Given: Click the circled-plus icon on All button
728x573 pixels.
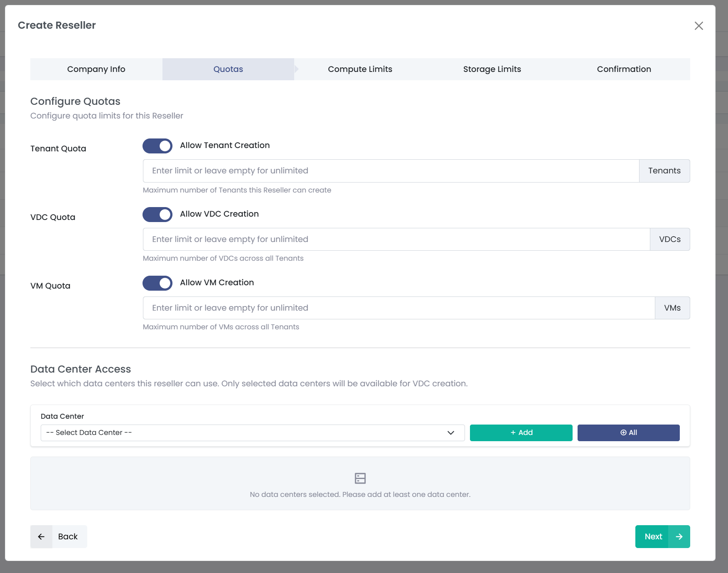Looking at the screenshot, I should point(622,432).
